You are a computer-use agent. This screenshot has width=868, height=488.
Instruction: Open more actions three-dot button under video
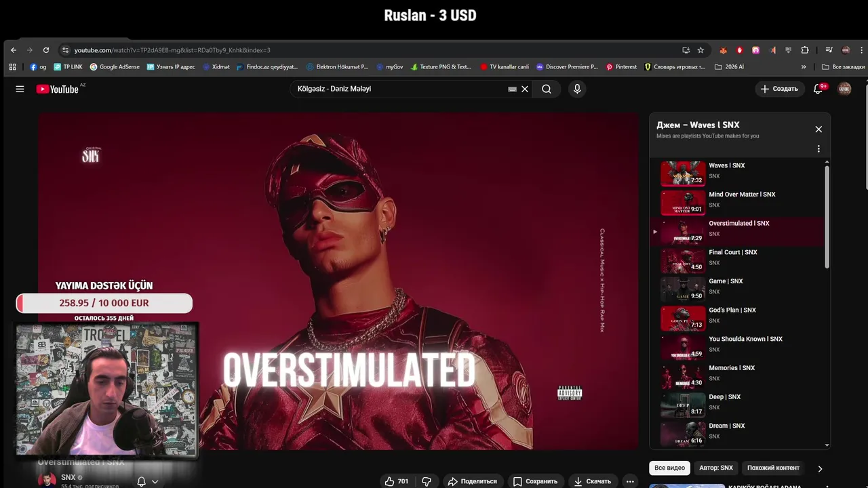630,481
